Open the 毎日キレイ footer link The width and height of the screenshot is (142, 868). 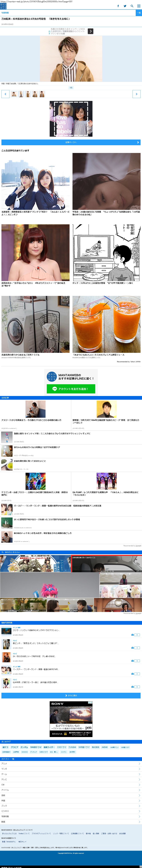pyautogui.click(x=22, y=842)
